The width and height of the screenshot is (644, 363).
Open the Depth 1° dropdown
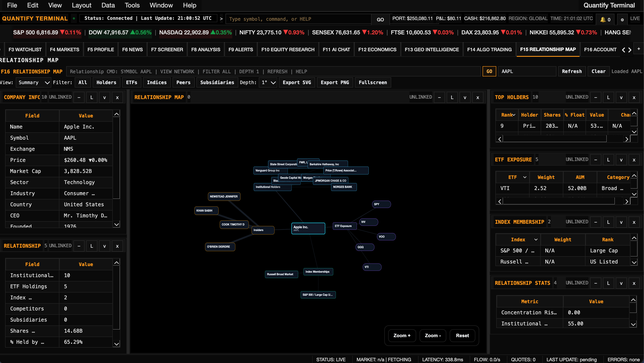pyautogui.click(x=268, y=82)
